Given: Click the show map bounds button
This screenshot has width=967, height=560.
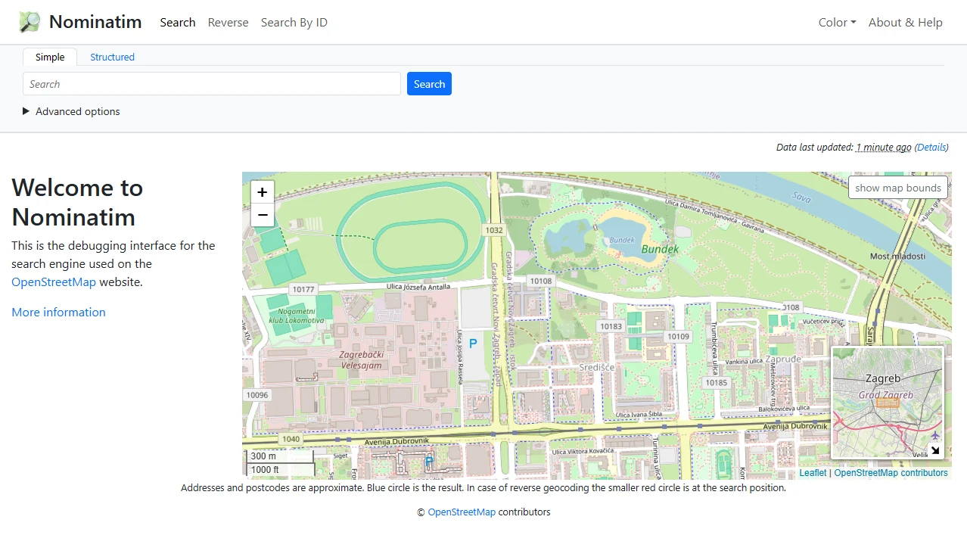Looking at the screenshot, I should [898, 188].
